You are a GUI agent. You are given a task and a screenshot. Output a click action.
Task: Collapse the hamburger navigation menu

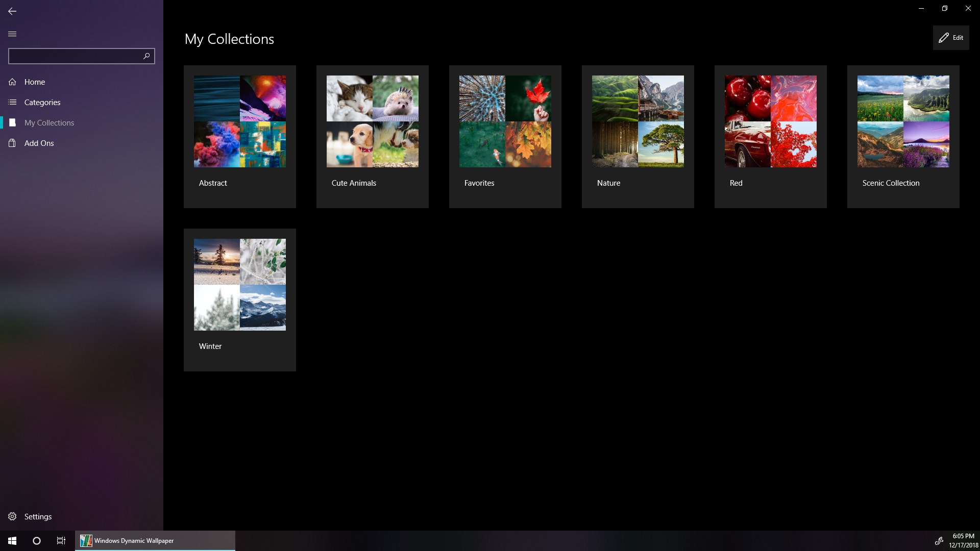click(x=12, y=34)
